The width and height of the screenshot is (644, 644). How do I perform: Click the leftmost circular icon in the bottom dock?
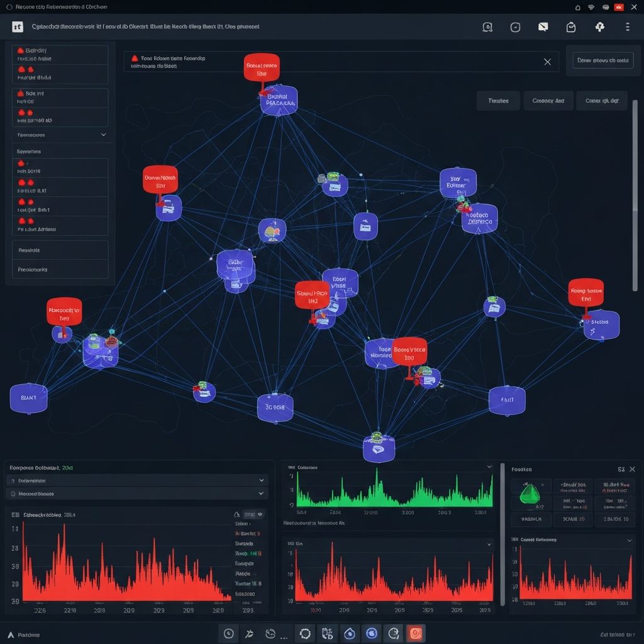tap(229, 633)
